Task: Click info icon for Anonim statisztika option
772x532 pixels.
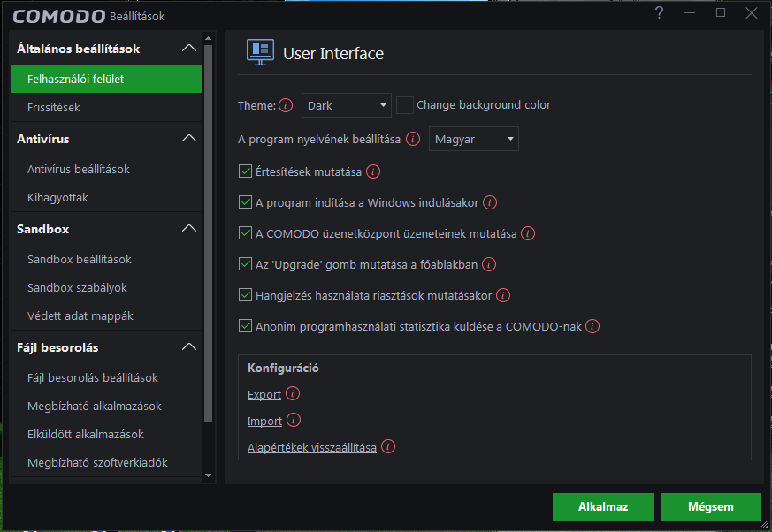Action: point(592,326)
